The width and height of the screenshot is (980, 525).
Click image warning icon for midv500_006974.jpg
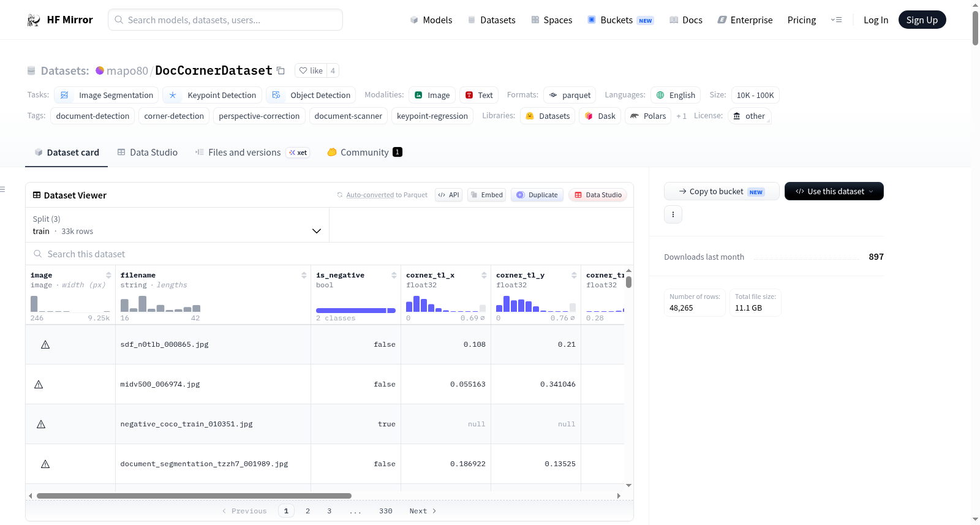(39, 385)
